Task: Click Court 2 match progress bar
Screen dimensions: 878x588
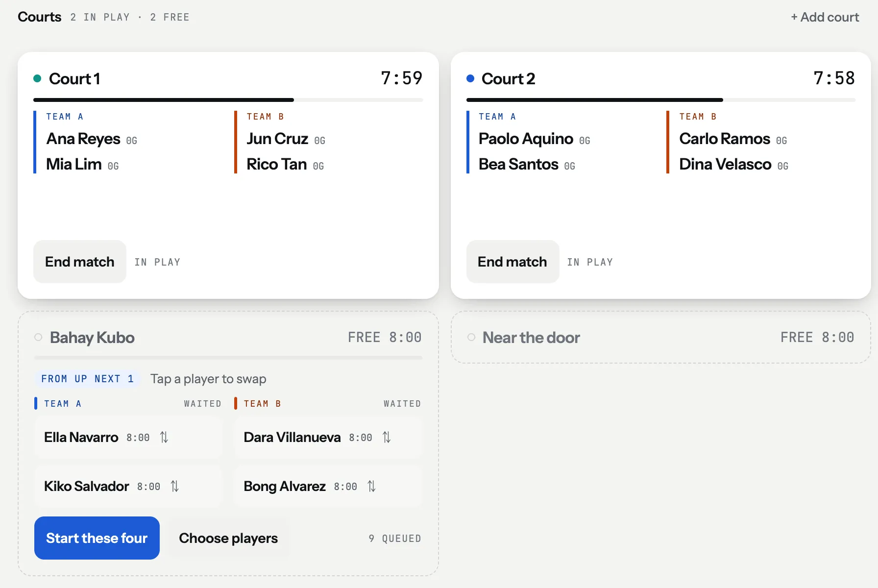Action: tap(661, 100)
